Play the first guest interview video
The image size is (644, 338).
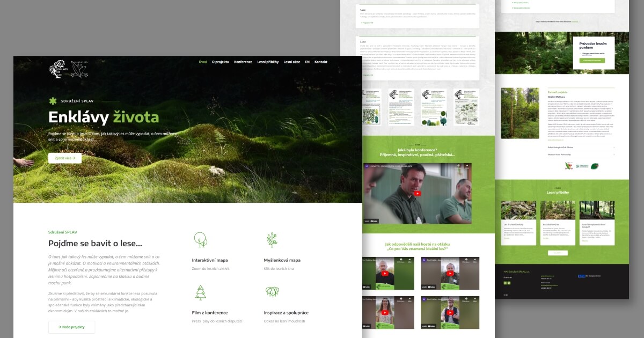pyautogui.click(x=385, y=273)
